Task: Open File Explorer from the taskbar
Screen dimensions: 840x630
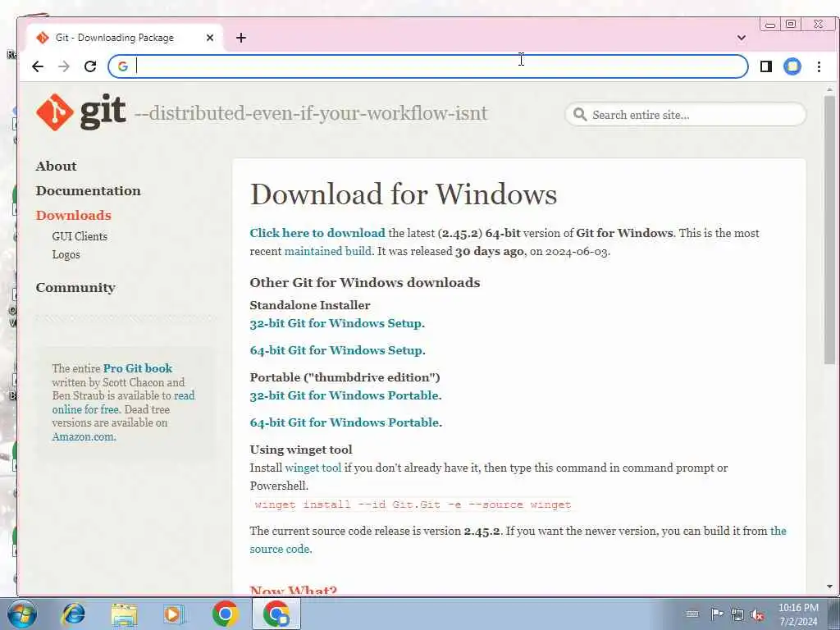Action: pos(124,614)
